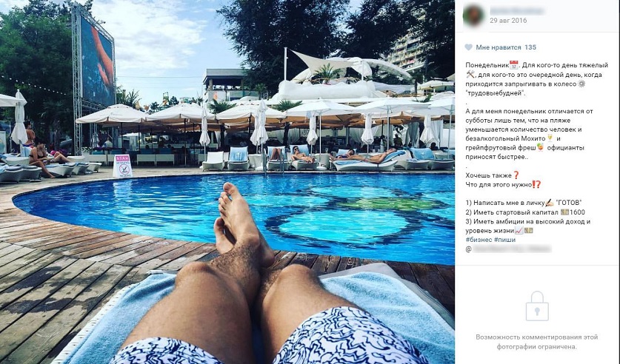Click the gear emoji after колесо

coord(581,84)
